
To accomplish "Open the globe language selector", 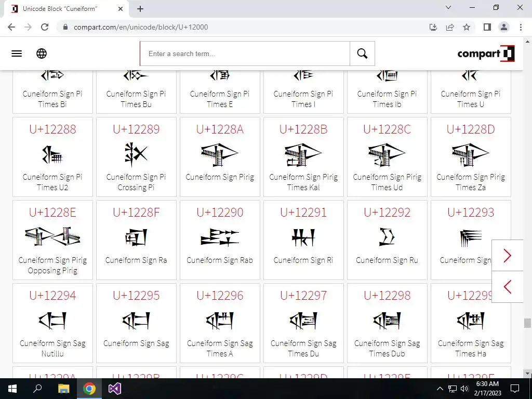I will tap(42, 54).
